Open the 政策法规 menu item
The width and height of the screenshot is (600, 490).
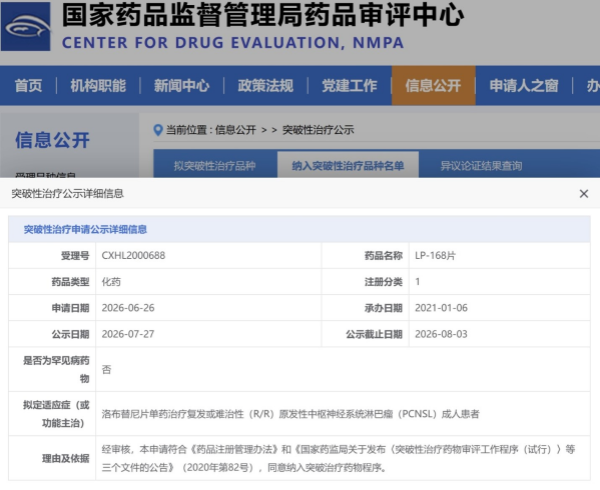[266, 86]
